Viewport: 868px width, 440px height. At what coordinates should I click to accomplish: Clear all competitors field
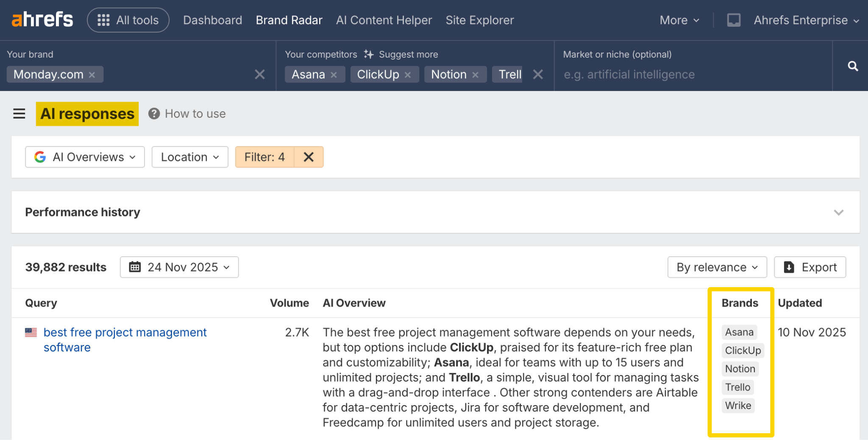tap(538, 75)
